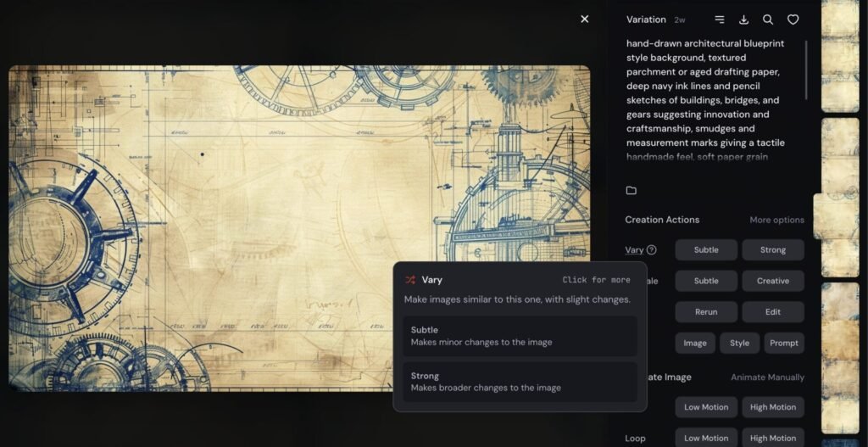Click the '2w' timestamp

[x=679, y=20]
